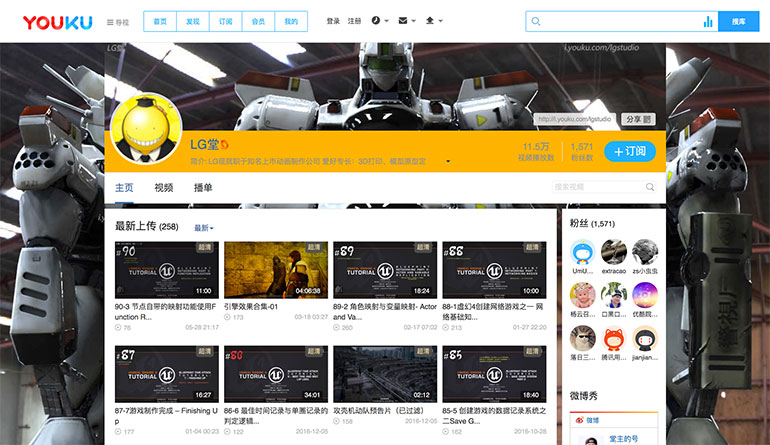The width and height of the screenshot is (770, 445).
Task: Click the magnifier icon in top search box
Action: [x=536, y=21]
